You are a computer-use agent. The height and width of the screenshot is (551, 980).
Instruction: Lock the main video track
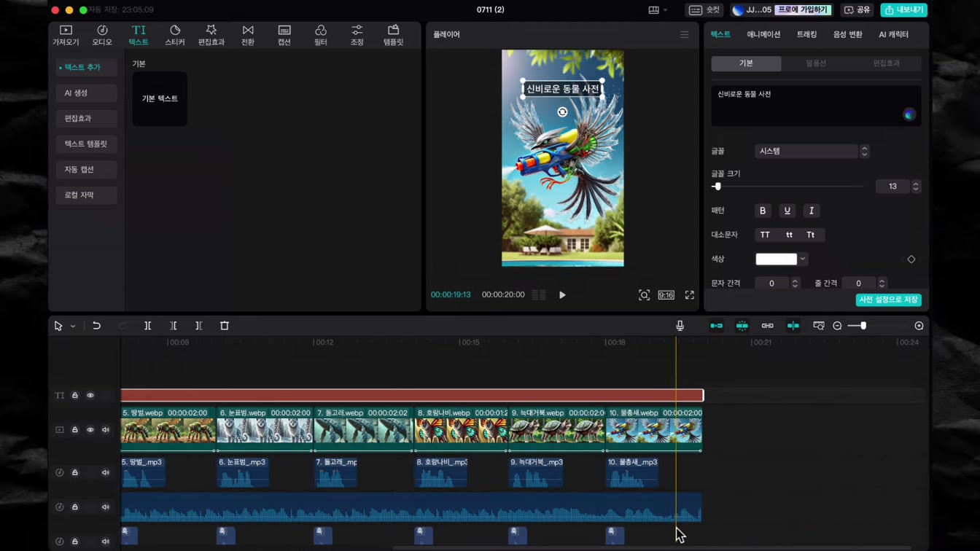[74, 430]
